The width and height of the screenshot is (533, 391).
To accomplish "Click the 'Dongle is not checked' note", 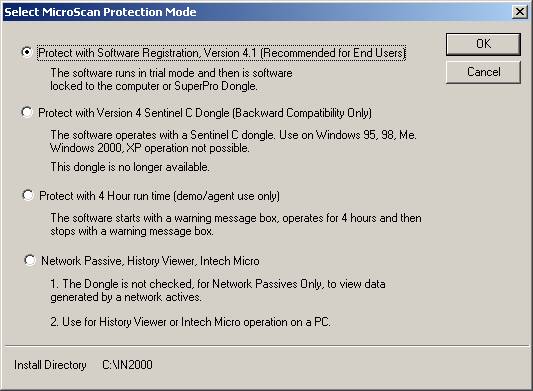I will click(218, 290).
